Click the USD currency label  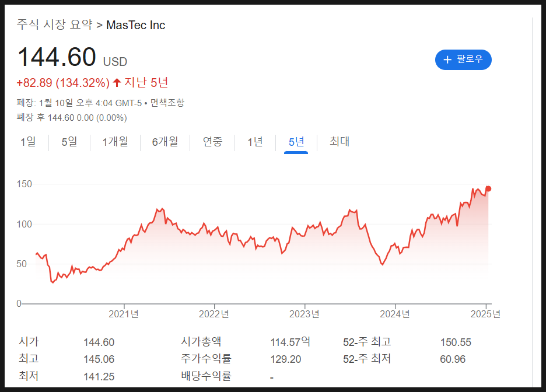(x=115, y=62)
